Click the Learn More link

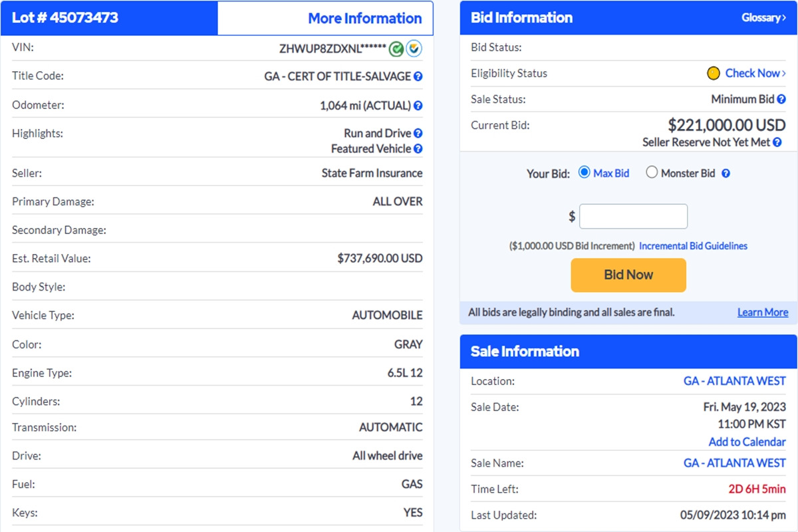[x=763, y=312]
